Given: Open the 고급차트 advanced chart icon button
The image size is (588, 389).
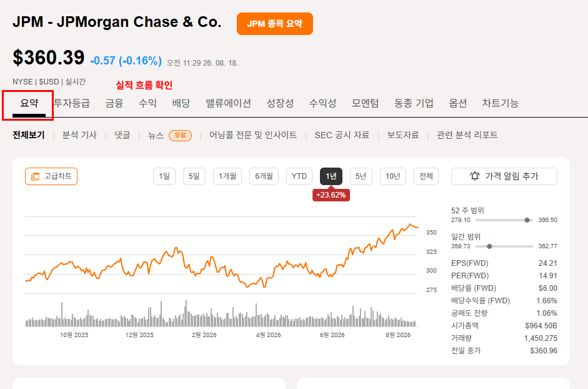Looking at the screenshot, I should pos(51,176).
